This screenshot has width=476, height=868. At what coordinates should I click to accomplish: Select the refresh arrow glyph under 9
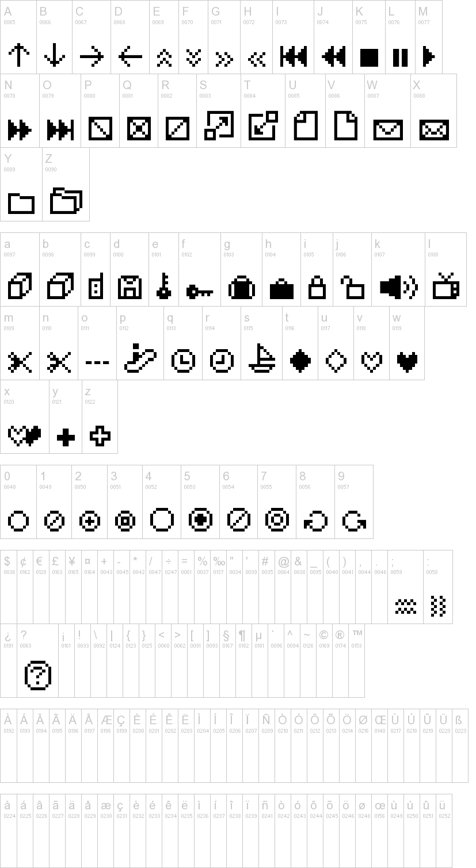pos(354,521)
